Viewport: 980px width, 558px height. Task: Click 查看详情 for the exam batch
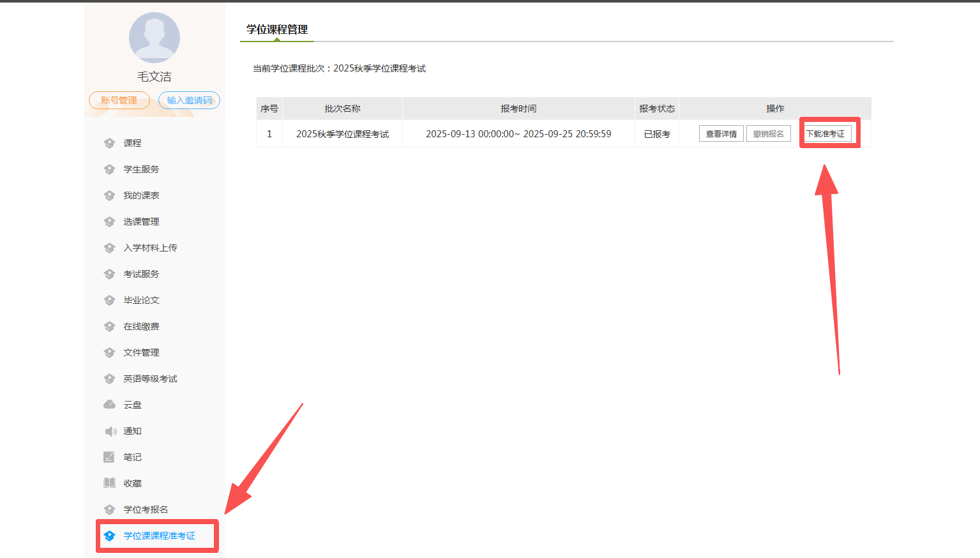721,134
